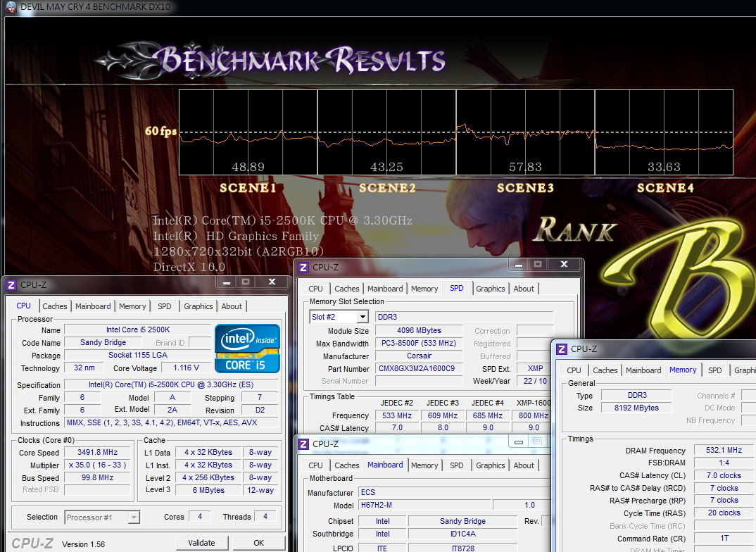Screen dimensions: 756x552
Task: Click the Bus Speed value 99.8 MHz
Action: click(x=97, y=477)
